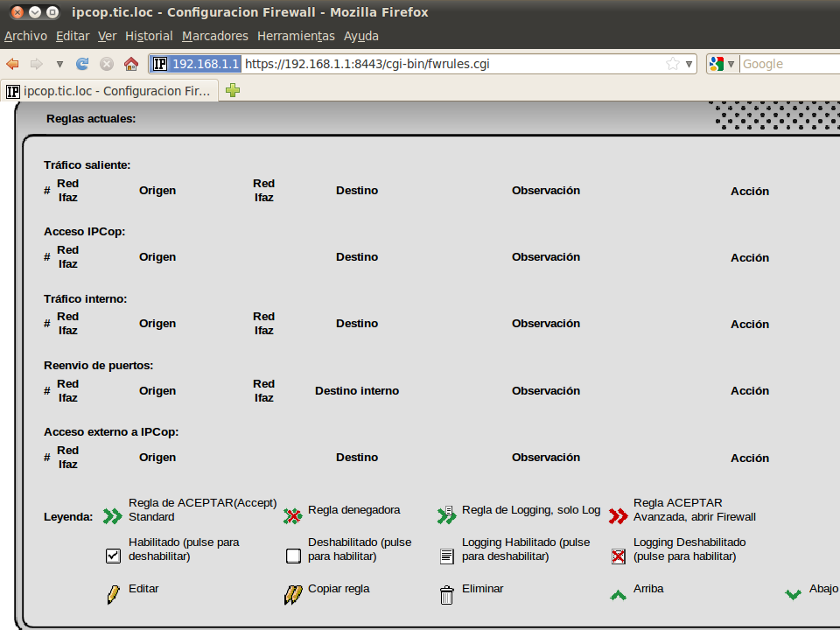Toggle the Logging Deshabilitado red X box
Image resolution: width=840 pixels, height=630 pixels.
[619, 556]
